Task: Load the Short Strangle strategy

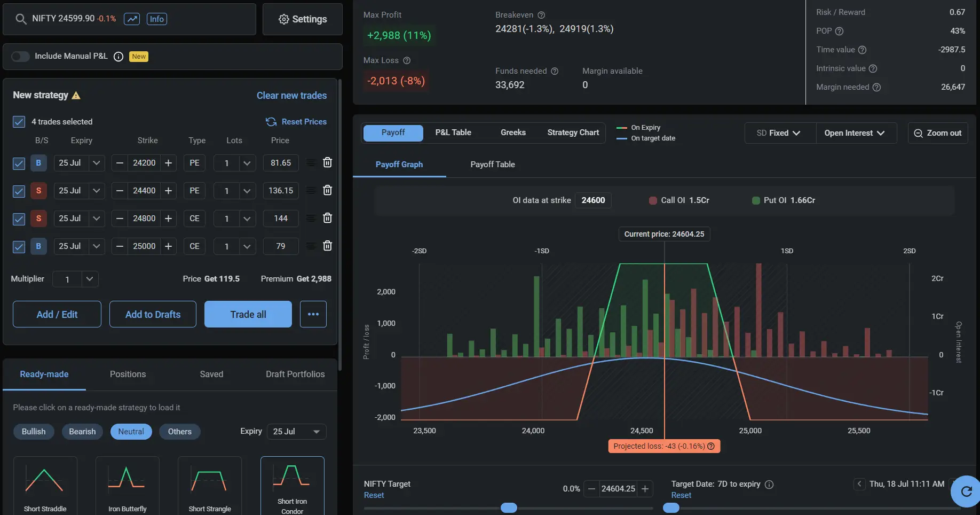Action: pyautogui.click(x=210, y=486)
